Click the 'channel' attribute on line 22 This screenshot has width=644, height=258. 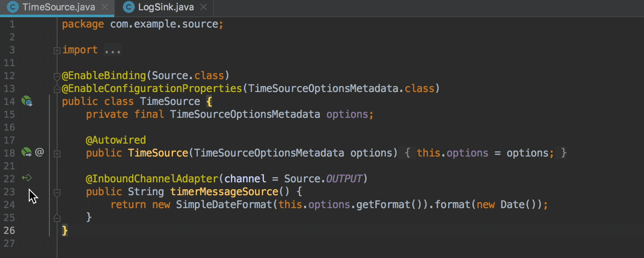coord(245,179)
